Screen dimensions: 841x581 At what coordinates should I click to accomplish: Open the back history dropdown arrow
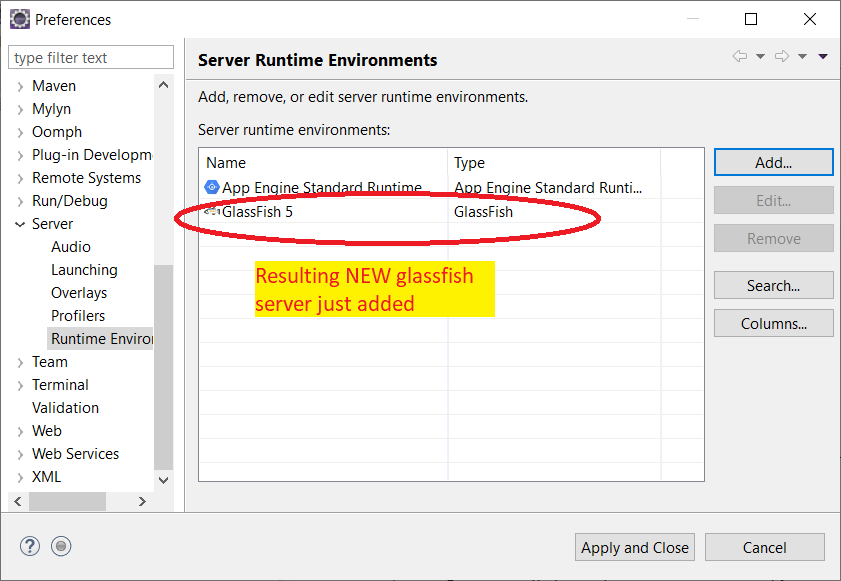760,57
